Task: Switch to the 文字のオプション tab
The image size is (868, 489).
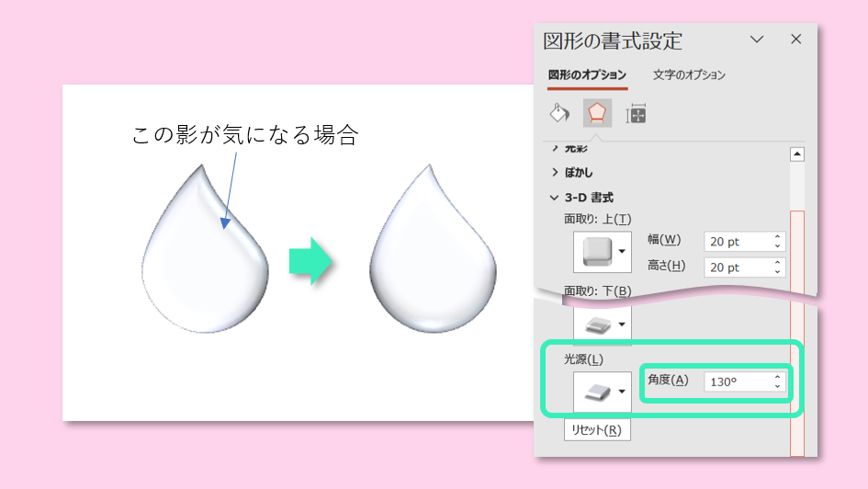Action: click(x=689, y=75)
